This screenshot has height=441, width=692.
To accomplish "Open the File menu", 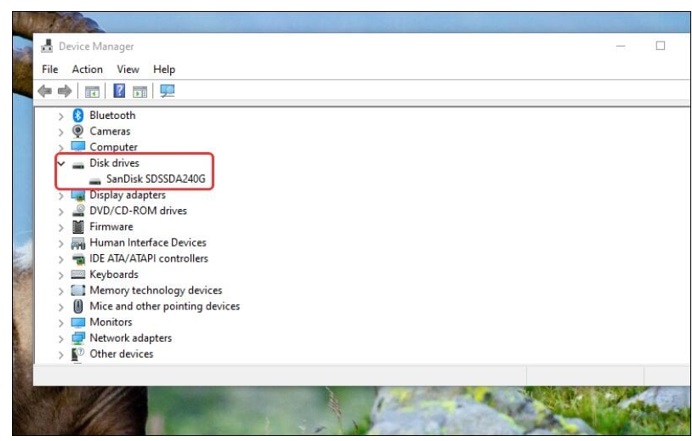I will (50, 69).
